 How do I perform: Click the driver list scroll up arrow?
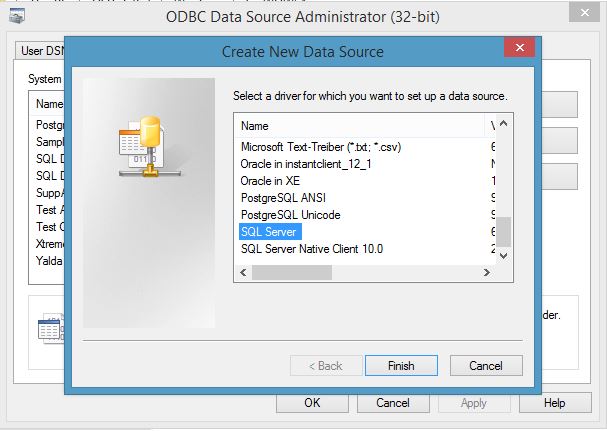click(x=503, y=124)
